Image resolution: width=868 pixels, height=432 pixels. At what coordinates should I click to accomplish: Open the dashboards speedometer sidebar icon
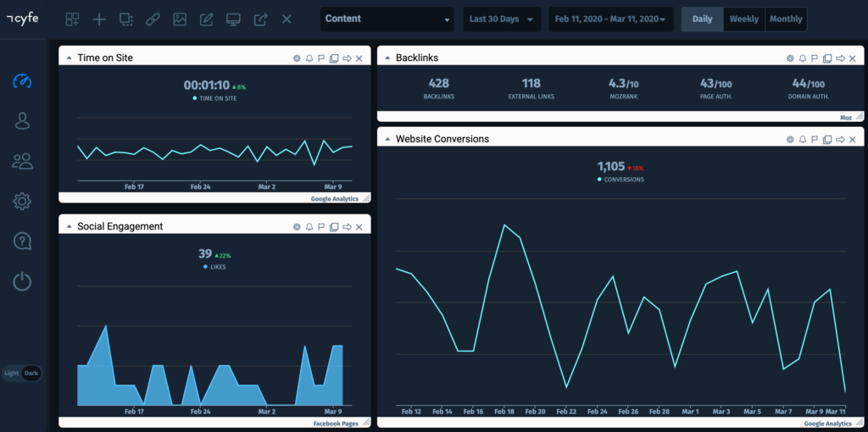click(x=22, y=81)
